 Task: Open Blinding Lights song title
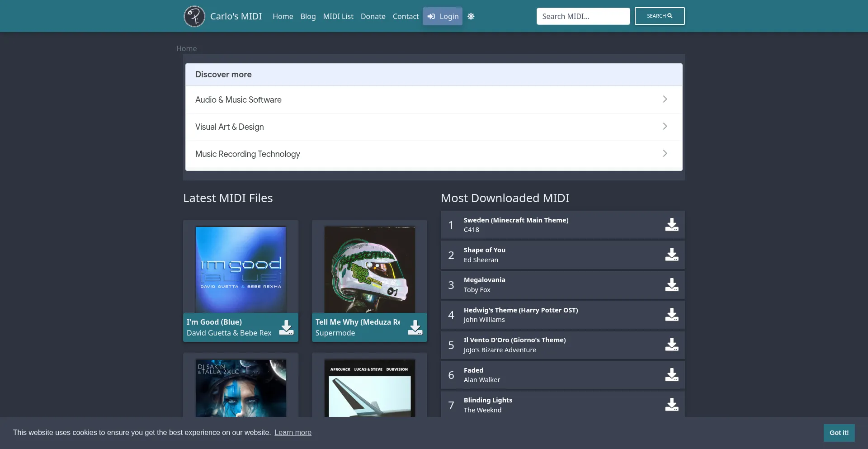(488, 400)
